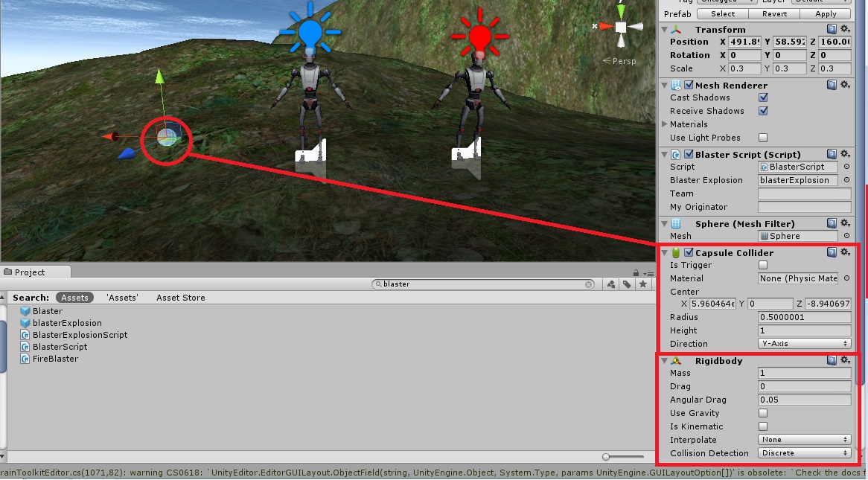Collapse the Transform component
Viewport: 868px width, 480px height.
[664, 29]
